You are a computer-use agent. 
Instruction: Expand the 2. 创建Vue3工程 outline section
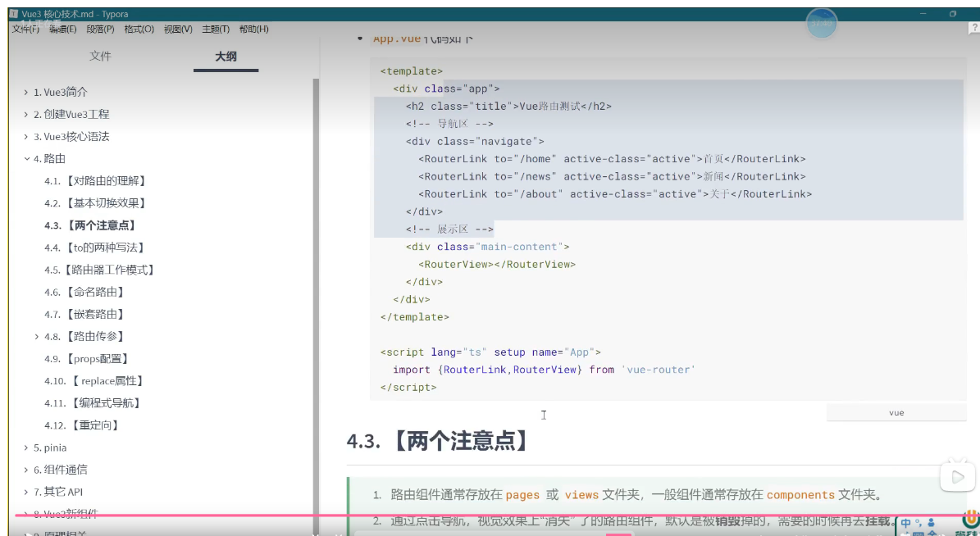(26, 114)
